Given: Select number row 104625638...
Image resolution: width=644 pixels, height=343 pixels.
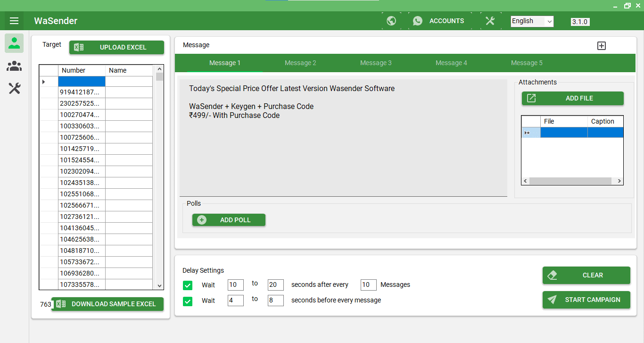Looking at the screenshot, I should [82, 239].
